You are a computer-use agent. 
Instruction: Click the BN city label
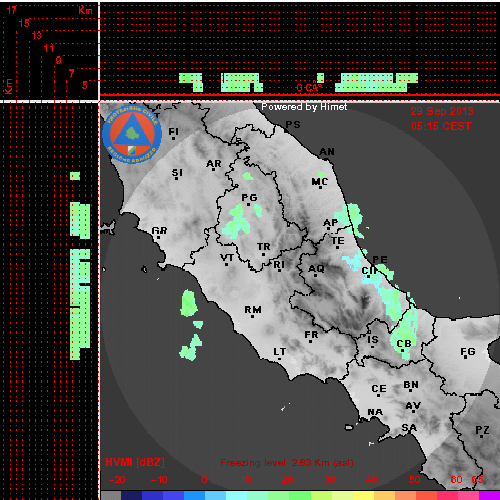pos(411,385)
